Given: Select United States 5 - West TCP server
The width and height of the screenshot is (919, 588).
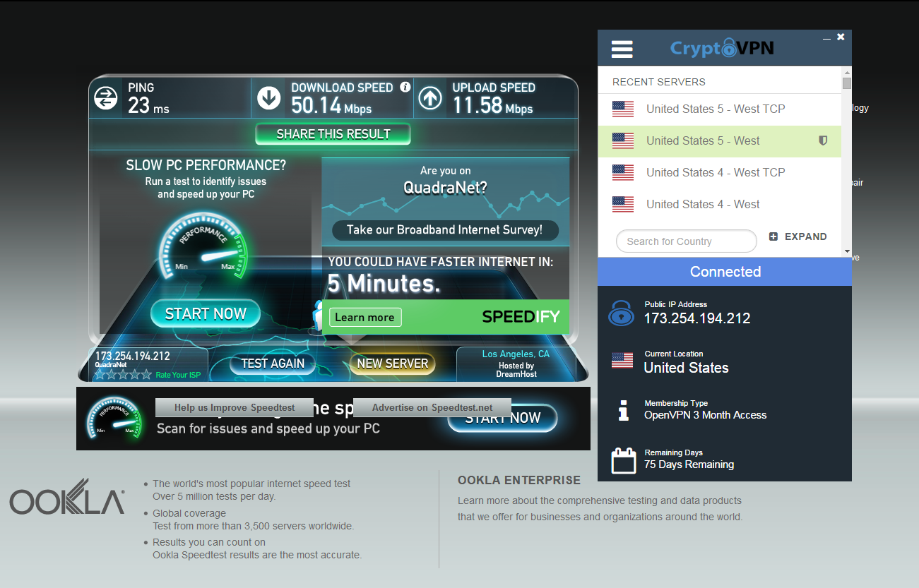Looking at the screenshot, I should (719, 109).
